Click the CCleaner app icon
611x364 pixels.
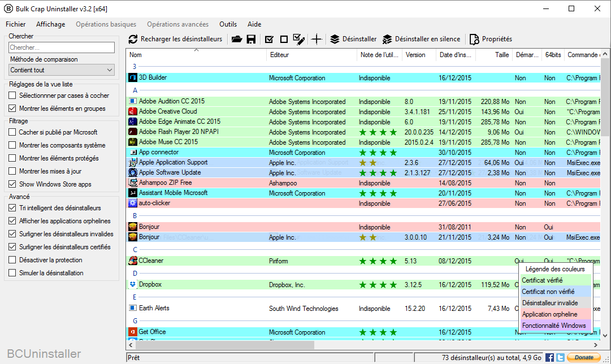click(133, 261)
